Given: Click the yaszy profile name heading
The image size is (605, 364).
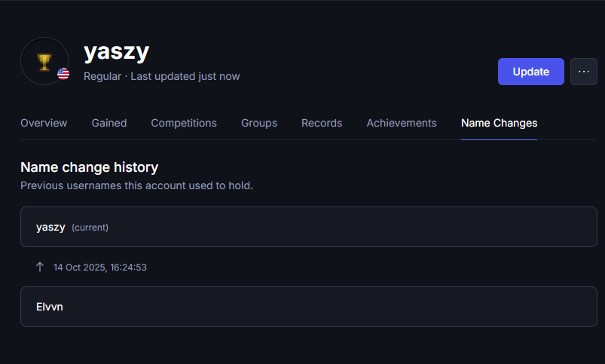Looking at the screenshot, I should click(x=117, y=51).
